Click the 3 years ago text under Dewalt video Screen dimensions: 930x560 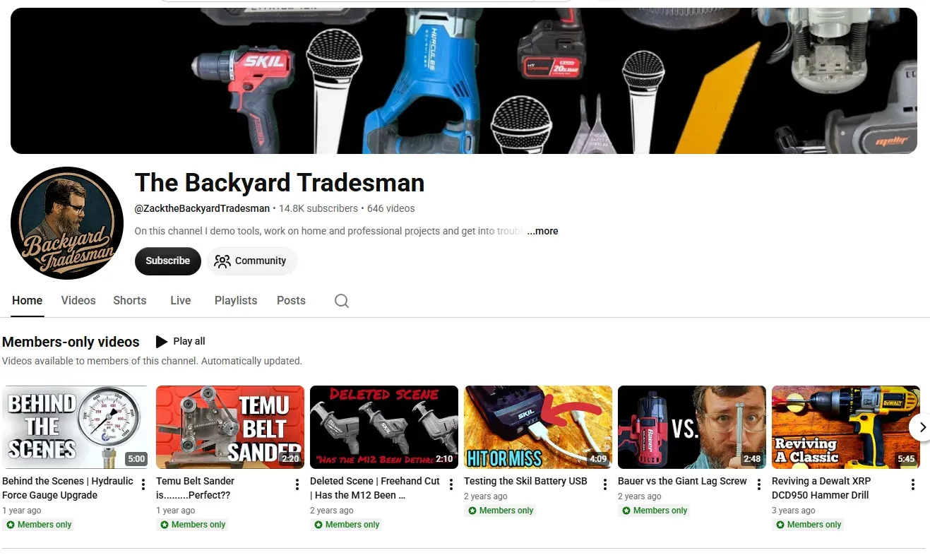click(x=794, y=510)
